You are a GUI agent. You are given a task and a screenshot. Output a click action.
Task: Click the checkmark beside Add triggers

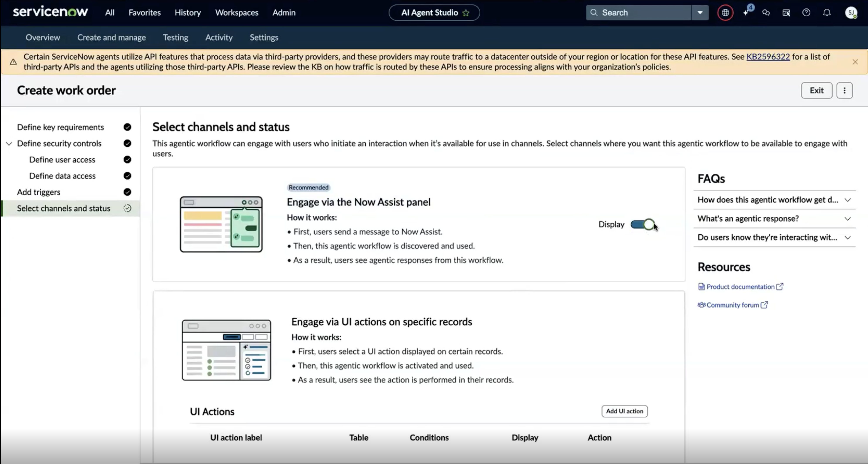pyautogui.click(x=127, y=192)
